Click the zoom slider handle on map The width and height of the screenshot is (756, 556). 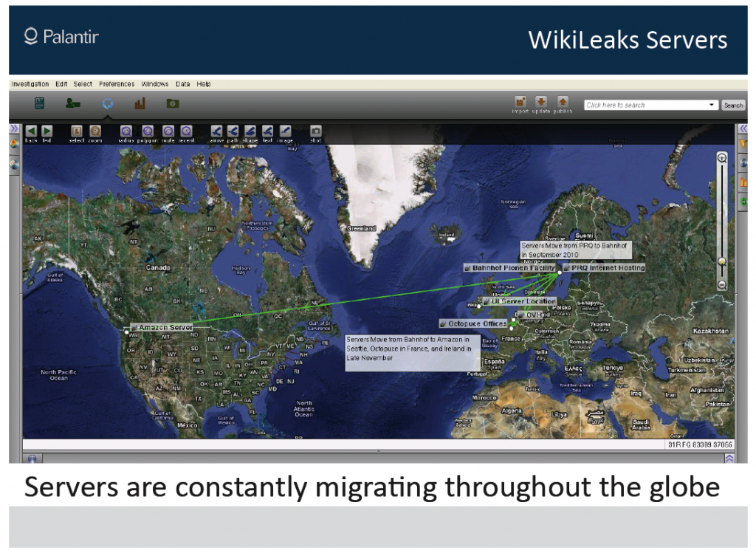[x=722, y=261]
